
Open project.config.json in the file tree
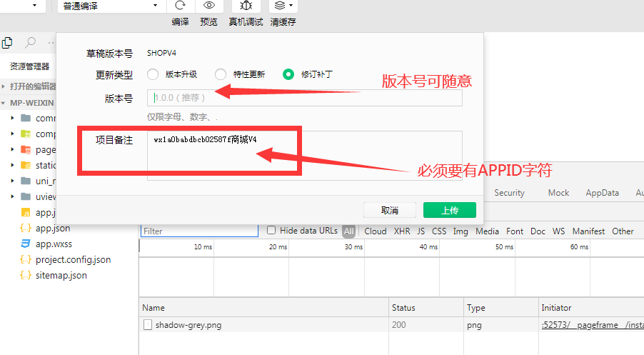73,259
